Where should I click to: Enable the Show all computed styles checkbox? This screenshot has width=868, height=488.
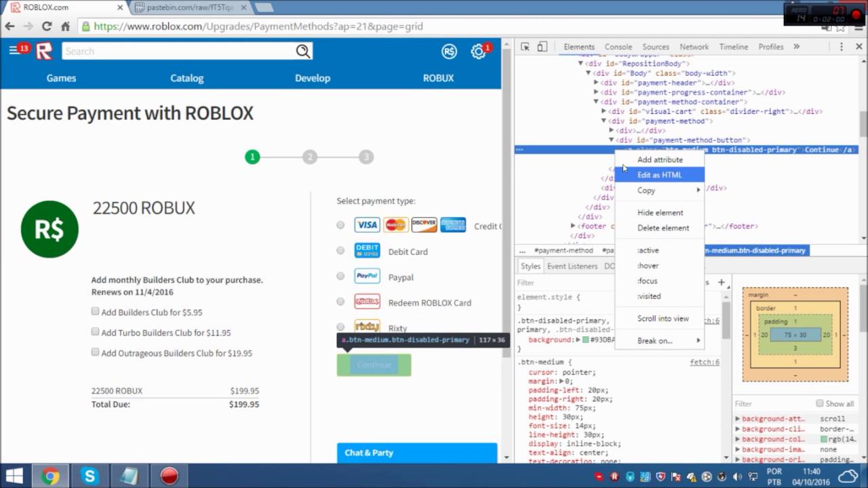pyautogui.click(x=819, y=403)
